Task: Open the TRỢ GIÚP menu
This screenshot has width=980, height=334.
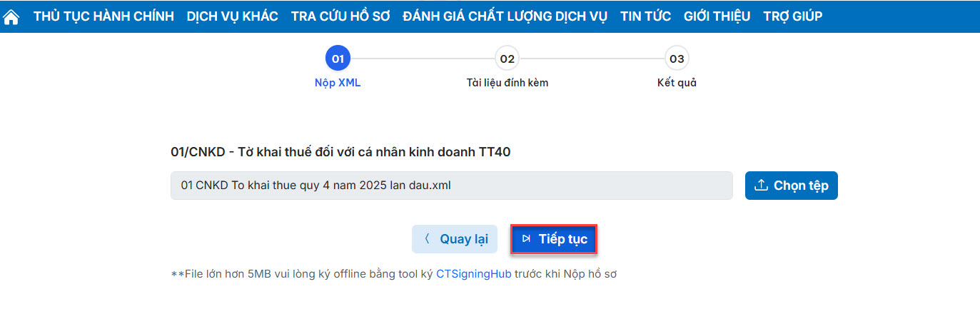Action: click(792, 16)
